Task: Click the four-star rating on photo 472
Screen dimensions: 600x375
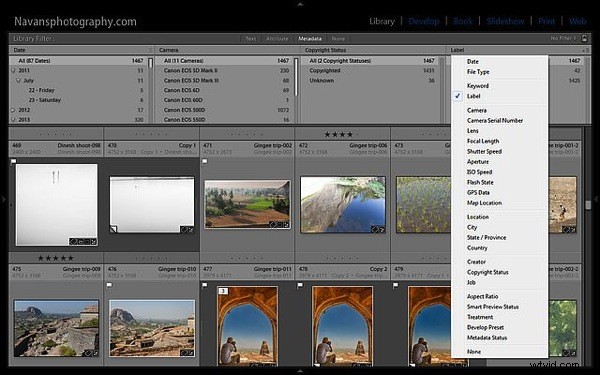Action: (339, 134)
